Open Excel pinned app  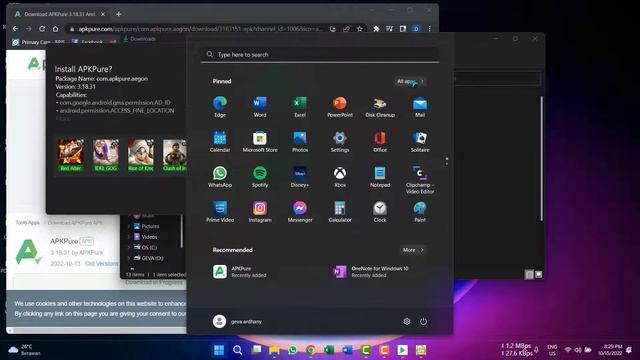pos(300,107)
